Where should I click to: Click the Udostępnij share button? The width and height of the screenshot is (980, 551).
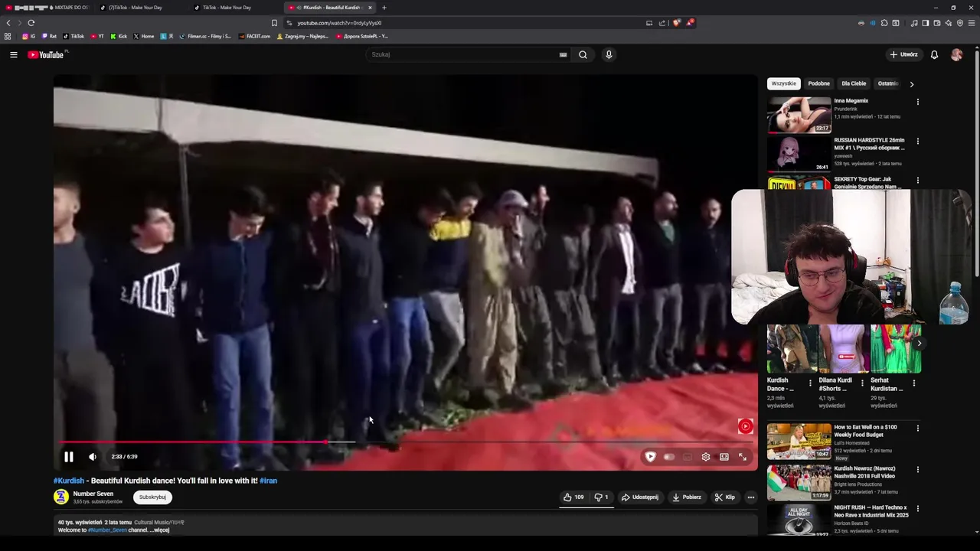pos(640,497)
